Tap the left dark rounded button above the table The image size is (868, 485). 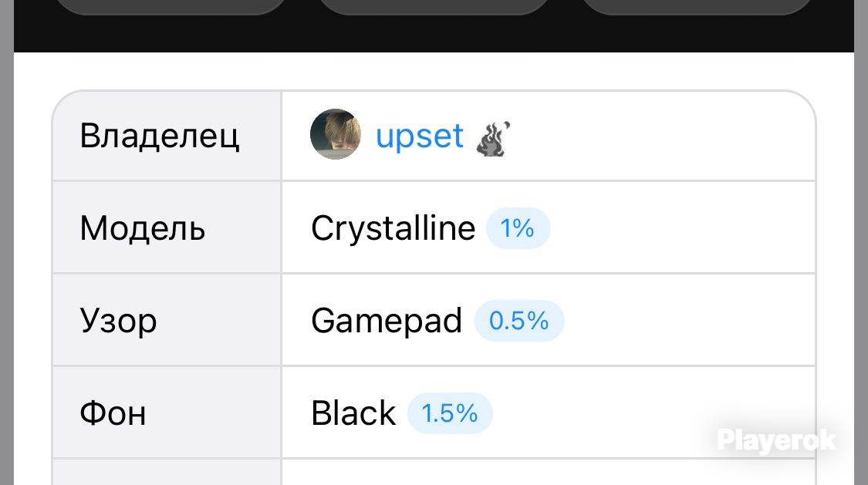coord(171,7)
